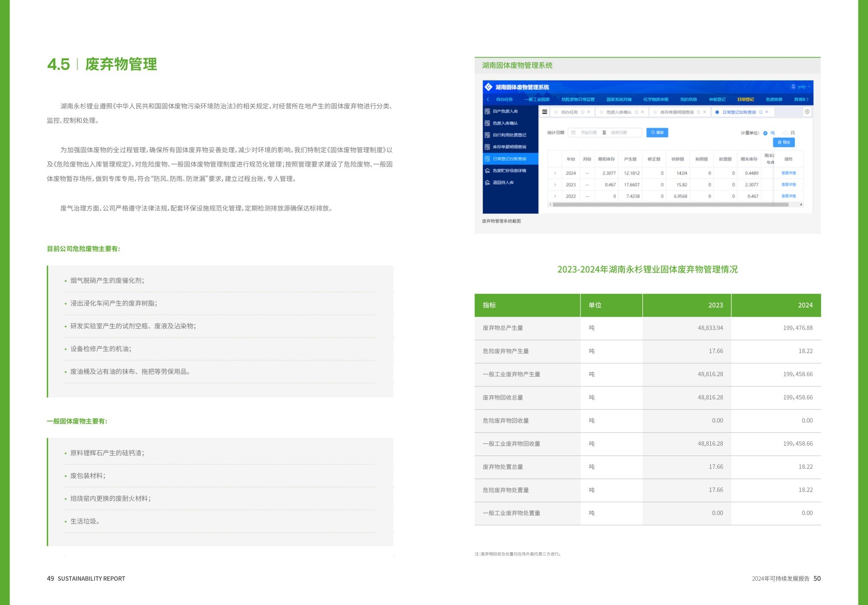This screenshot has width=868, height=605.
Task: Refresh the 危废入库确认 tab
Action: [637, 112]
